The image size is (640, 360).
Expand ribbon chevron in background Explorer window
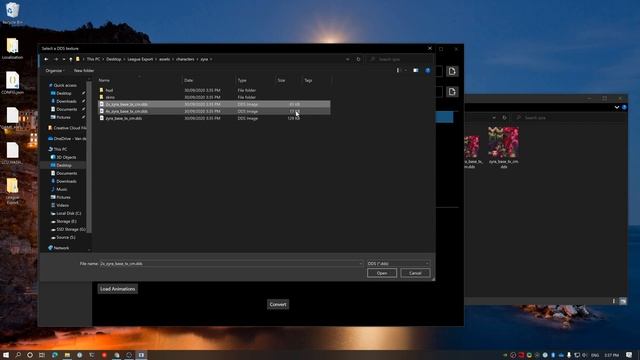(x=617, y=107)
